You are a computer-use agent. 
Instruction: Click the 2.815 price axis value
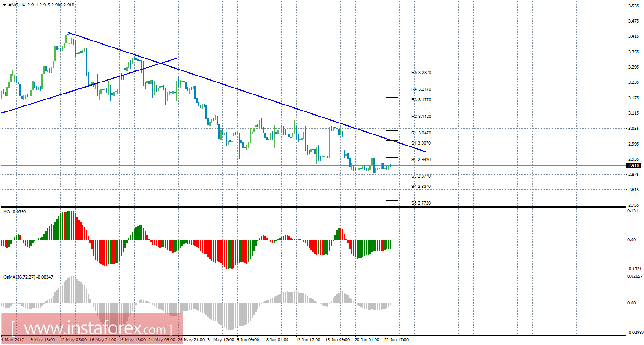coord(633,190)
